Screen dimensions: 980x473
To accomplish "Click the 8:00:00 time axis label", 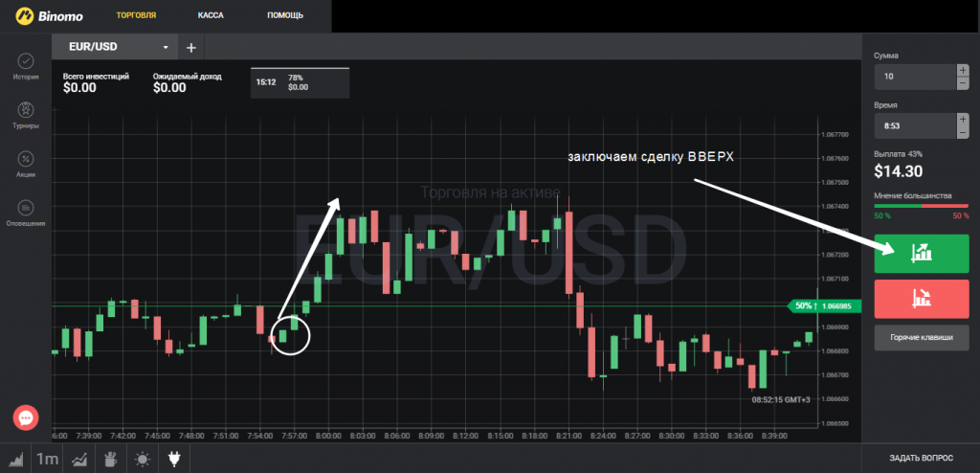I will [327, 436].
